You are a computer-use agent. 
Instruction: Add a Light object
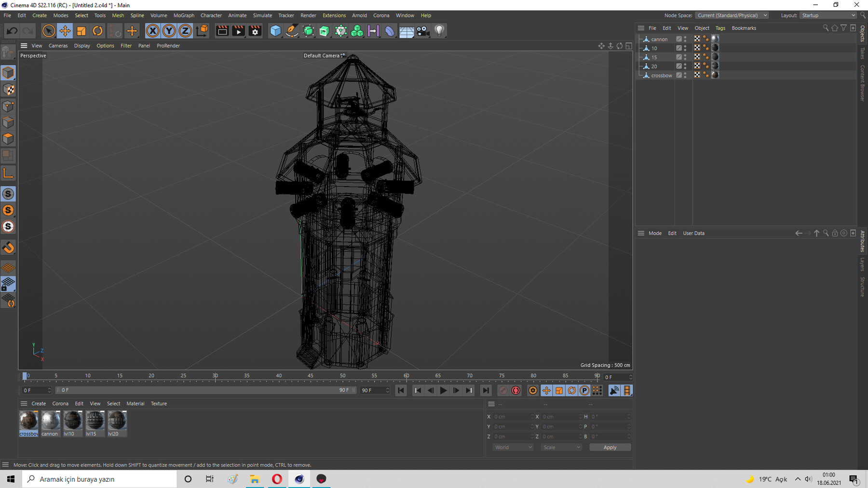click(439, 31)
